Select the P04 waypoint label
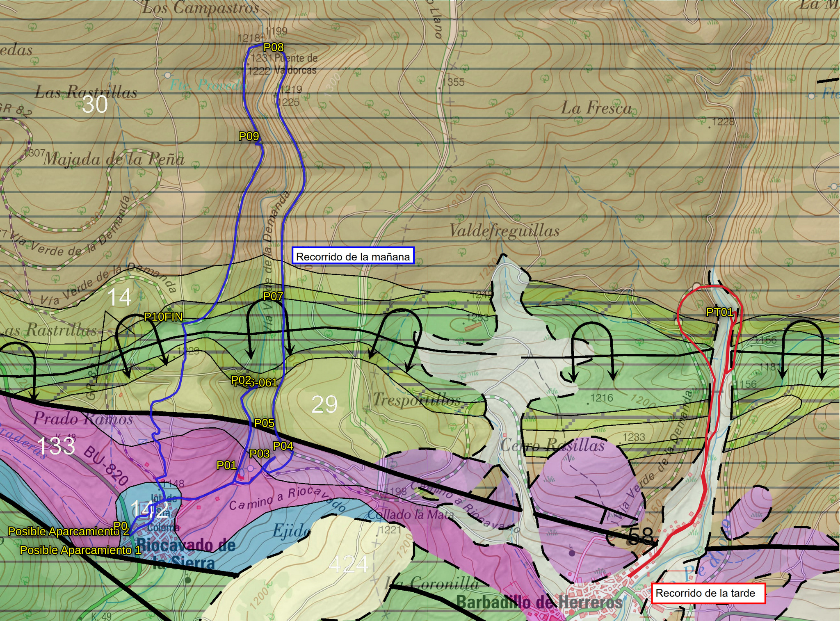 tap(283, 446)
